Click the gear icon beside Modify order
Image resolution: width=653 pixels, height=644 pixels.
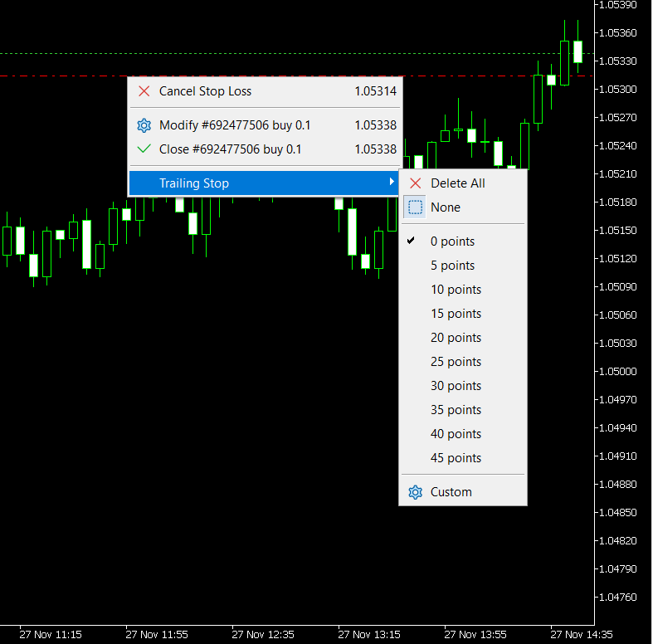[x=144, y=125]
